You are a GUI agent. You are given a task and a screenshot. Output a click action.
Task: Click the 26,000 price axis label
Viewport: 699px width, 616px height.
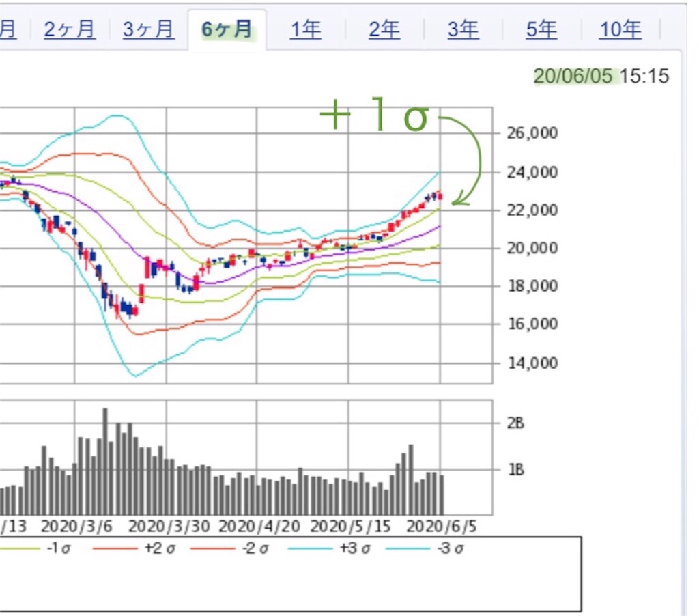tap(532, 132)
